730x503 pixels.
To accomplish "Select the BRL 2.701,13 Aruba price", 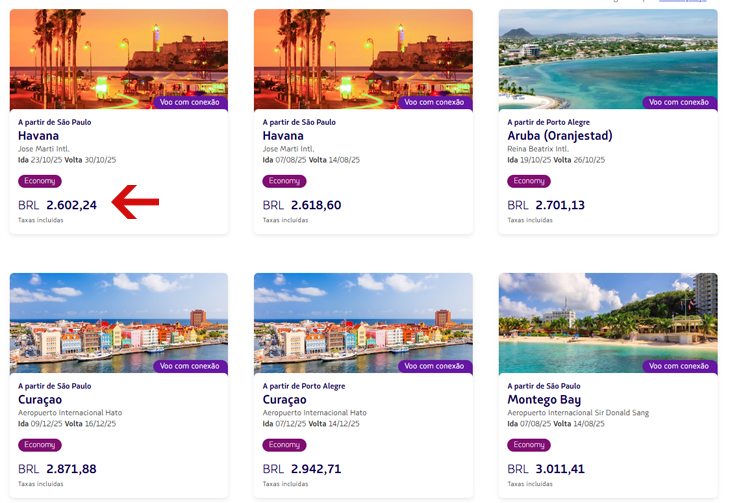I will (546, 205).
